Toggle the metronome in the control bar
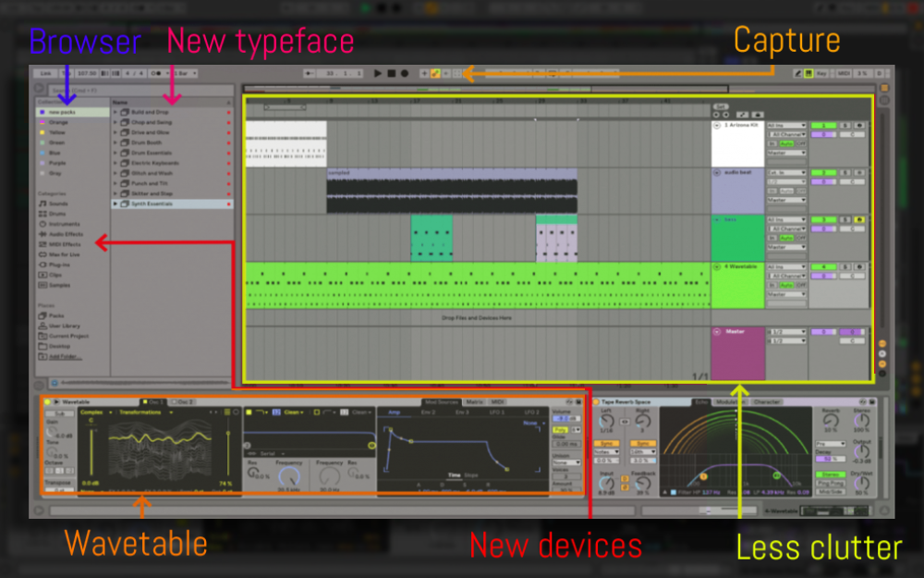 pyautogui.click(x=157, y=74)
